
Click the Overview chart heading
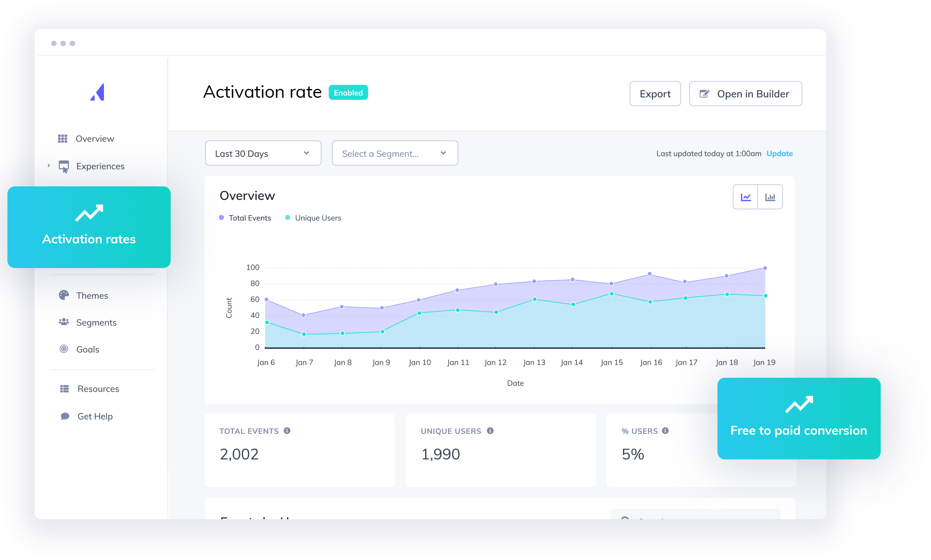tap(247, 195)
